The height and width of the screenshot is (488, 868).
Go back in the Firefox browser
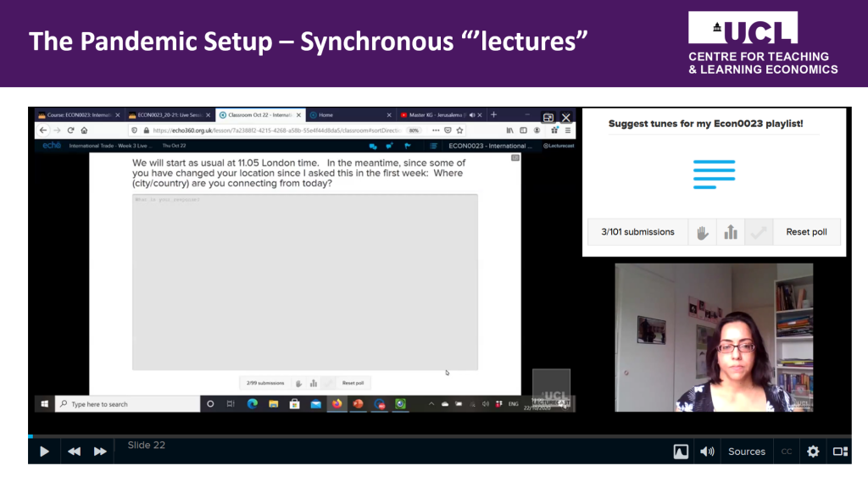43,130
